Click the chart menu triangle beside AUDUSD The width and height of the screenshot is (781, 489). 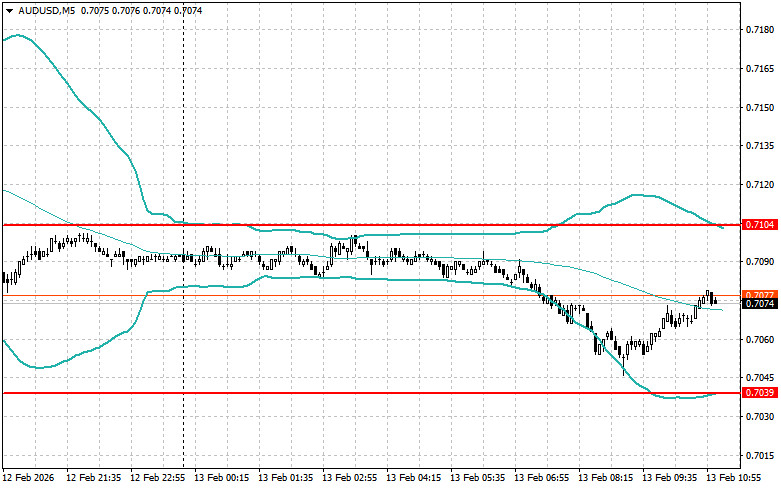9,11
